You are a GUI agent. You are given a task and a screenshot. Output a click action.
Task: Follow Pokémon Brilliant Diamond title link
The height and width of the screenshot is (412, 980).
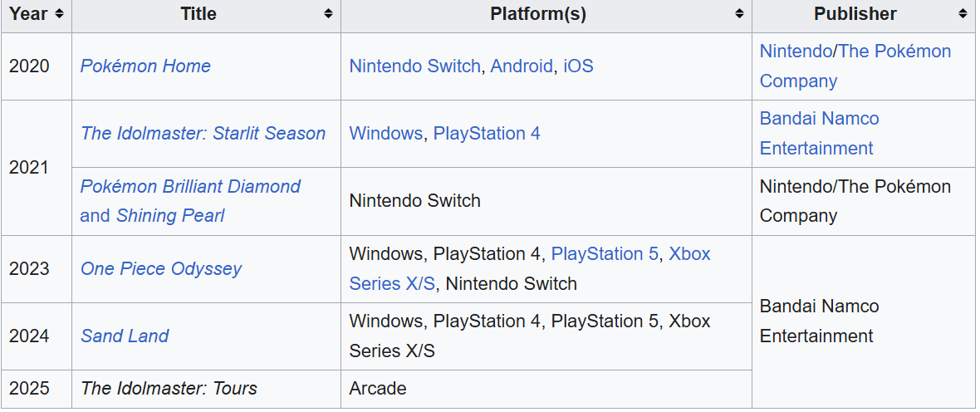190,186
